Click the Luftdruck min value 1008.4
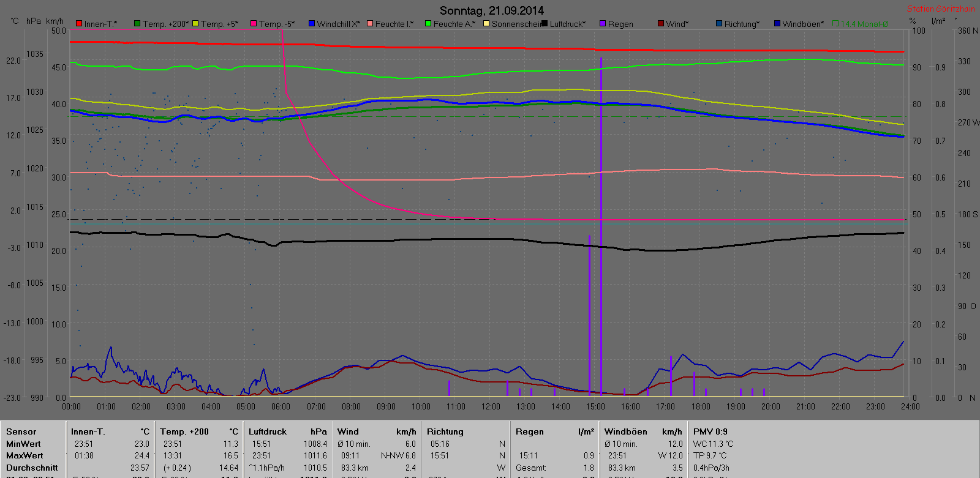The image size is (980, 478). 315,444
